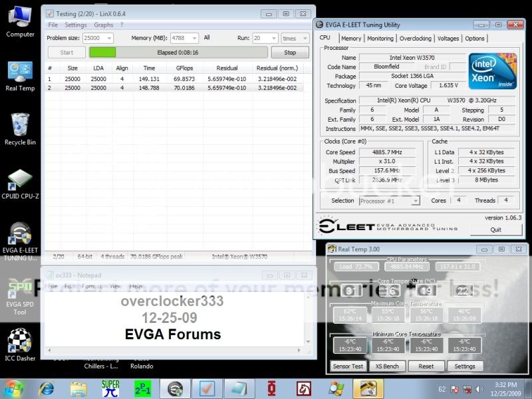532x399 pixels.
Task: Open Internet Explorer from the taskbar
Action: tap(47, 388)
